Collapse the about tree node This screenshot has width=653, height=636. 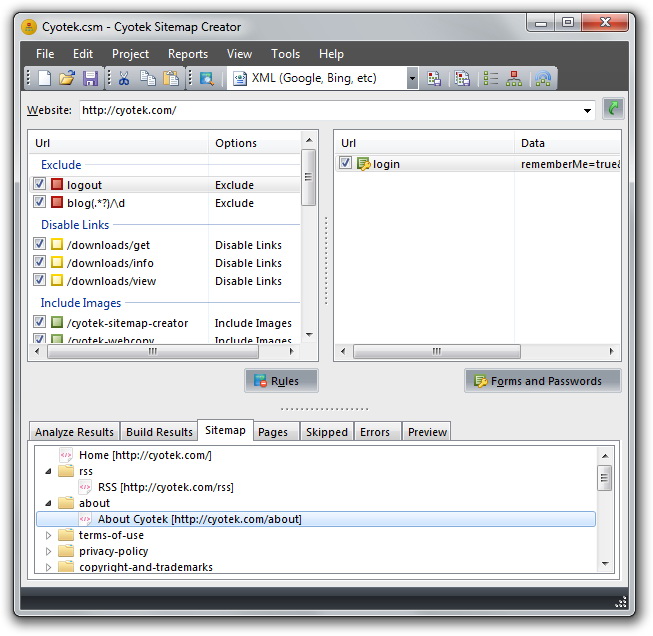(x=48, y=504)
